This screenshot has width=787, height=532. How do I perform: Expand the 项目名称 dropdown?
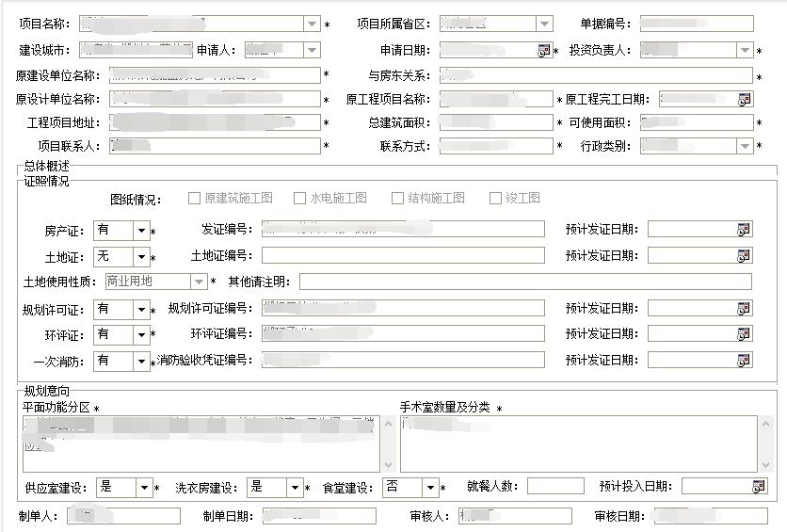coord(312,24)
